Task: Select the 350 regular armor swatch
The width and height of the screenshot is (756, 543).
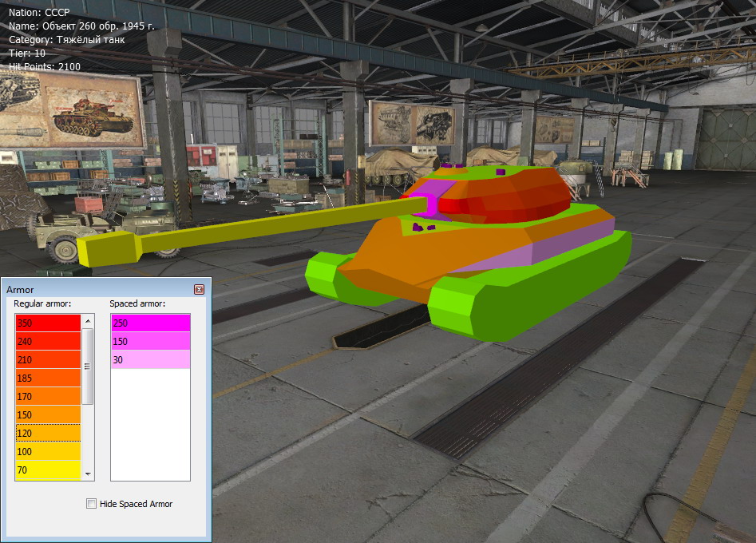Action: (x=48, y=323)
